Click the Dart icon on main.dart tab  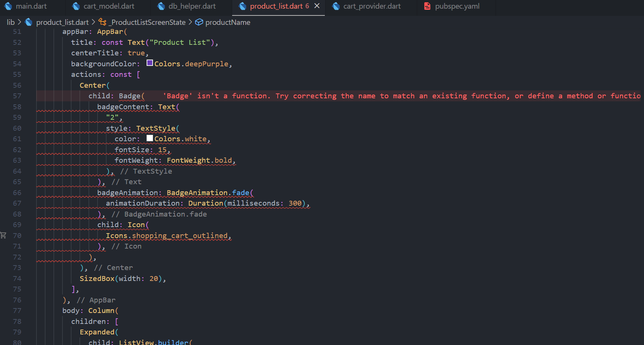click(x=8, y=6)
